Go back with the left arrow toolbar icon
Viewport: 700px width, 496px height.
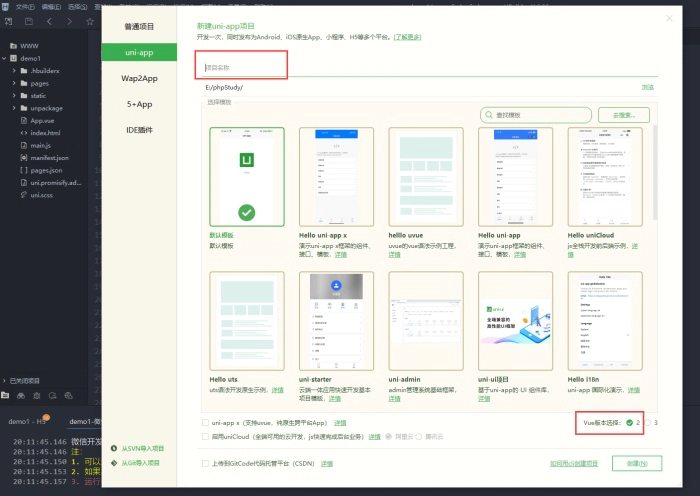pos(49,21)
